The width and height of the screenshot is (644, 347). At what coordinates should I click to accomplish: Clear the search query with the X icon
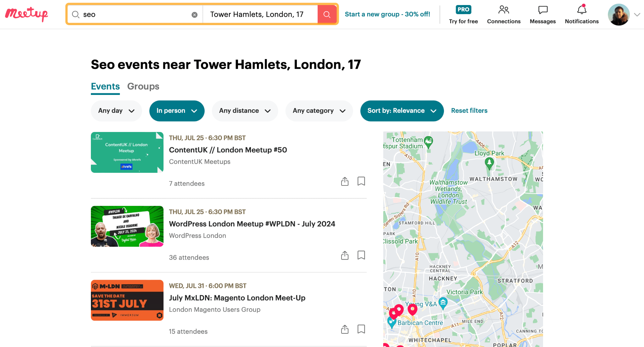tap(194, 14)
